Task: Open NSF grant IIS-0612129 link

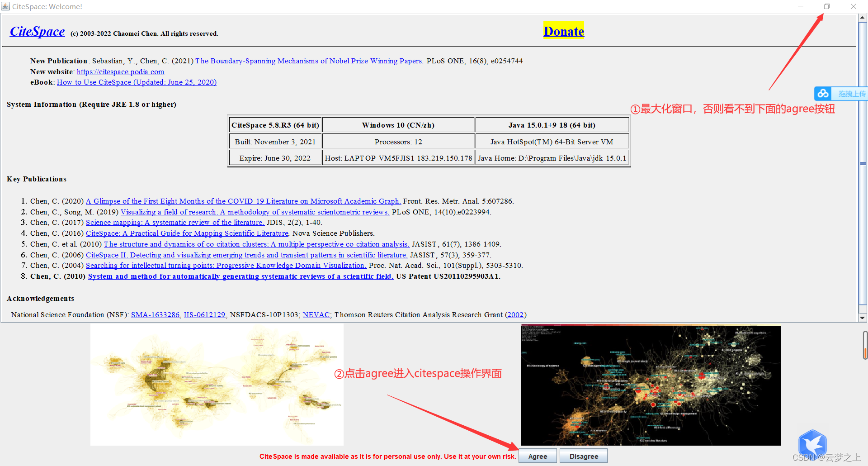Action: [x=205, y=314]
